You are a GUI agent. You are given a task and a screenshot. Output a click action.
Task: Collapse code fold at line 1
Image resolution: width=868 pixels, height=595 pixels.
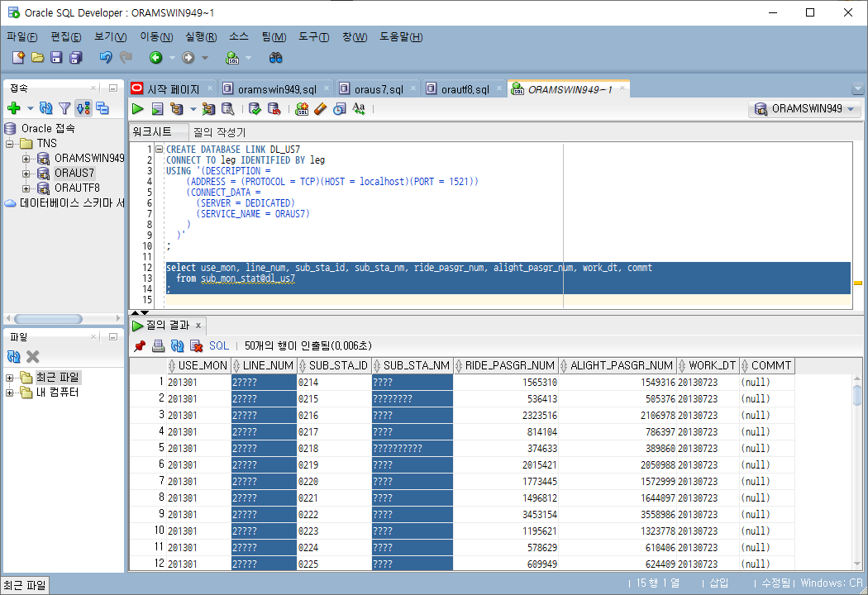(x=160, y=150)
